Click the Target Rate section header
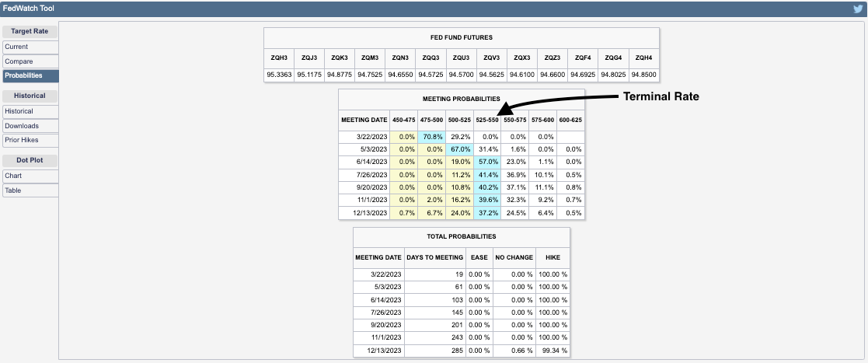Viewport: 868px width, 363px height. pos(30,32)
